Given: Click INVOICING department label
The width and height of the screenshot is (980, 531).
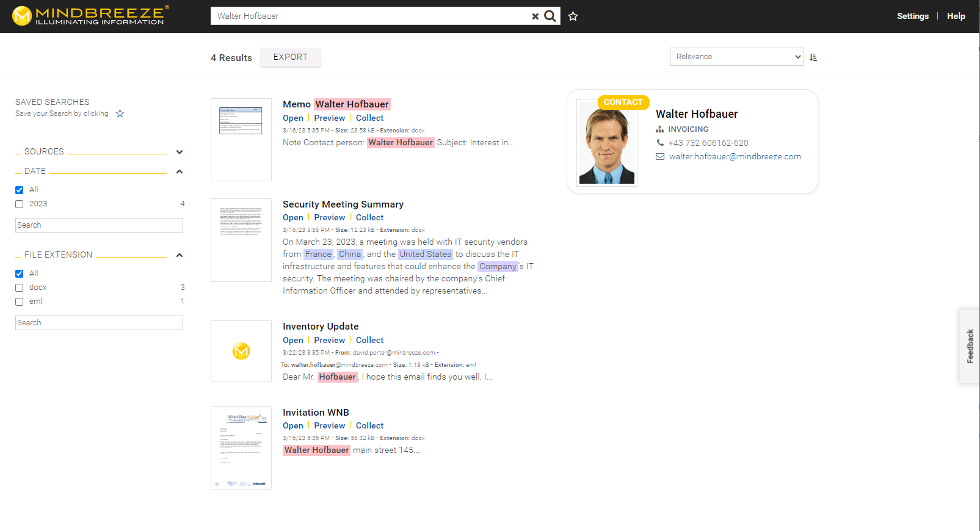Looking at the screenshot, I should click(x=688, y=129).
